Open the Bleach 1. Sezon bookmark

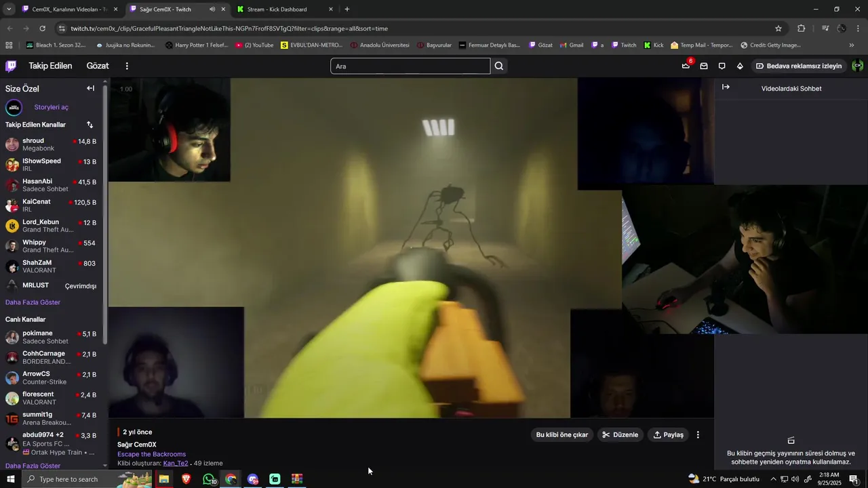[x=56, y=45]
